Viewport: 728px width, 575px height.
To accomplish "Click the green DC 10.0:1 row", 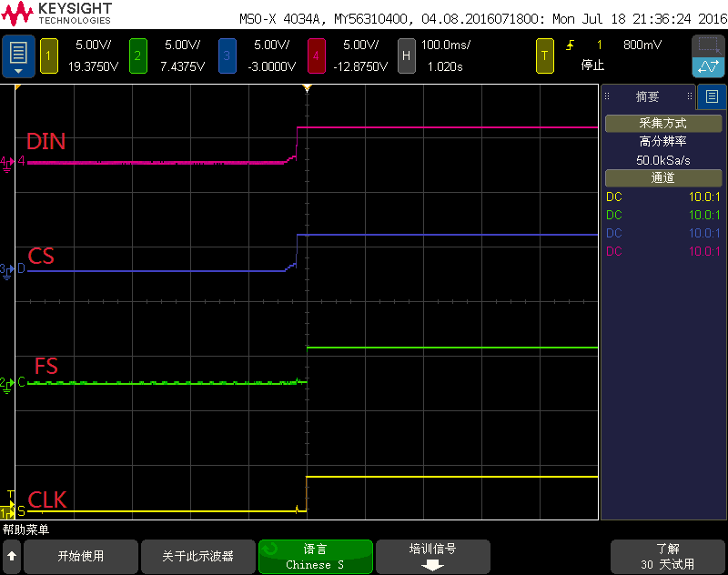I will (x=663, y=215).
